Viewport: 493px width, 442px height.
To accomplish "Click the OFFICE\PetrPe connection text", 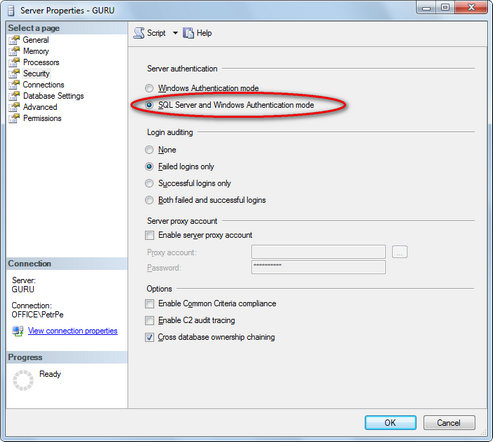I will pos(37,315).
